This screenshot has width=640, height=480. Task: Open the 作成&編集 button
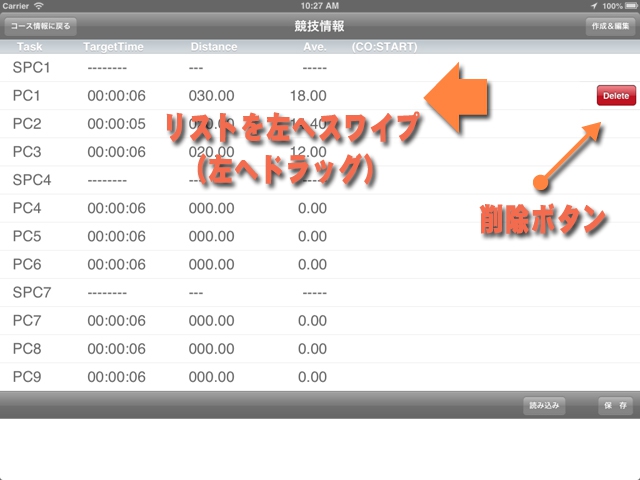[x=609, y=26]
